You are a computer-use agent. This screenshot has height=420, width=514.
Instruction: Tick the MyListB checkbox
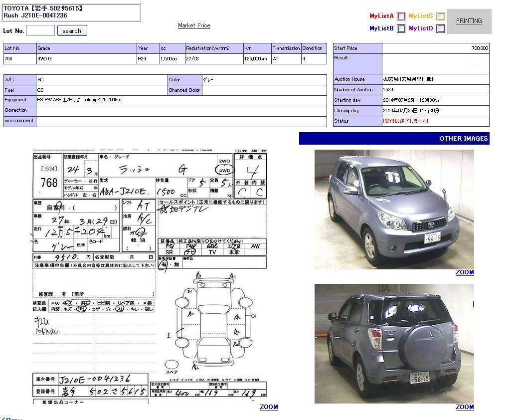click(x=401, y=28)
